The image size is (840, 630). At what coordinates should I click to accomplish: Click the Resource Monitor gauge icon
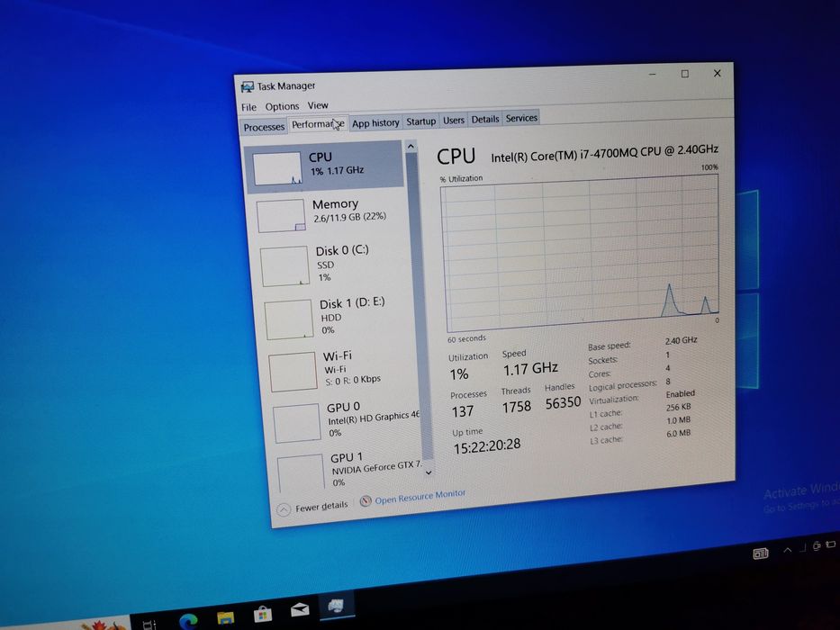[x=366, y=501]
